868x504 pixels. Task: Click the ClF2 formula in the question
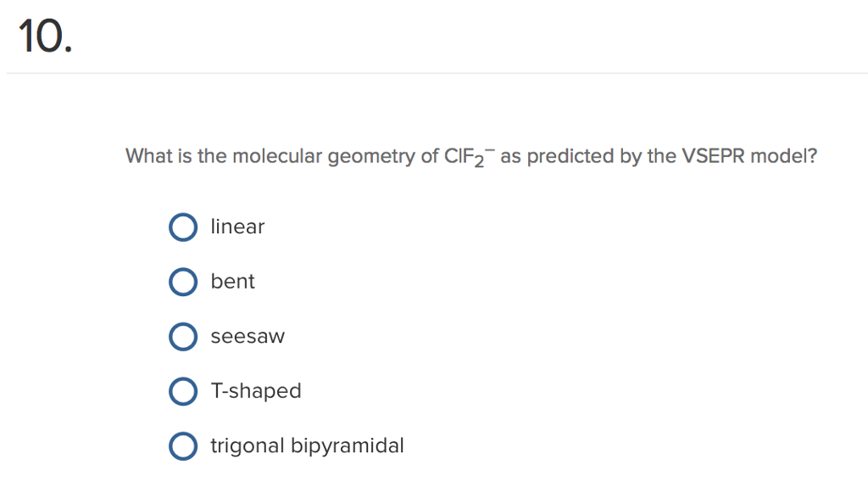pyautogui.click(x=465, y=155)
